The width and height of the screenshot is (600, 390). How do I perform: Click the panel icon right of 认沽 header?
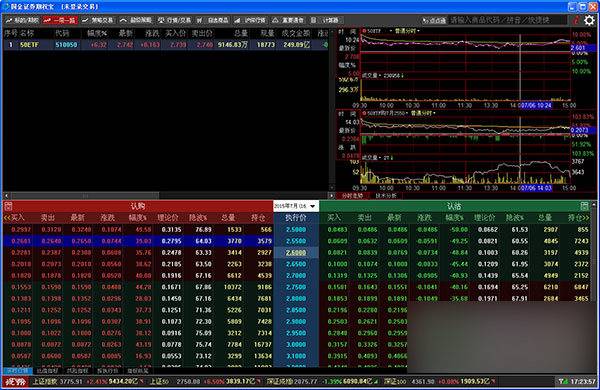click(x=584, y=206)
